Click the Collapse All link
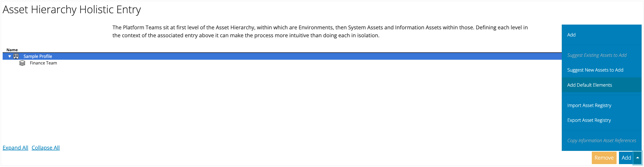 point(46,148)
